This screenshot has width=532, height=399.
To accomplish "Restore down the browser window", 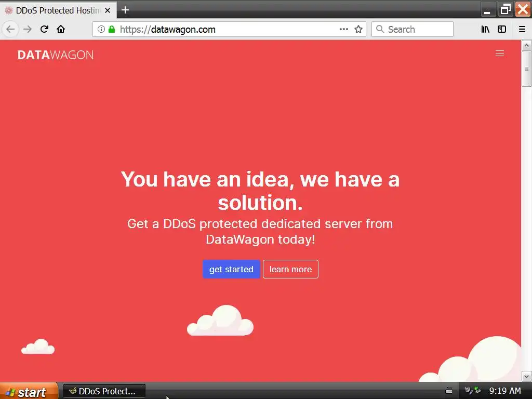I will click(506, 9).
